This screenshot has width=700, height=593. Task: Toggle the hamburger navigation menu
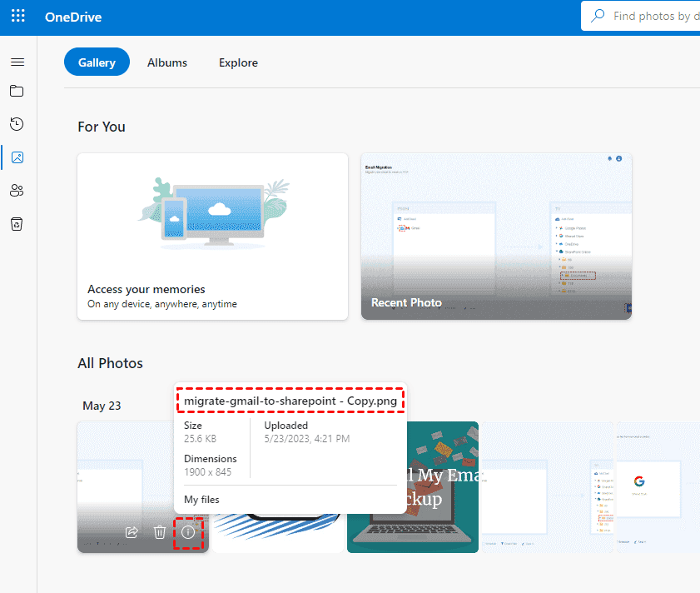tap(17, 62)
